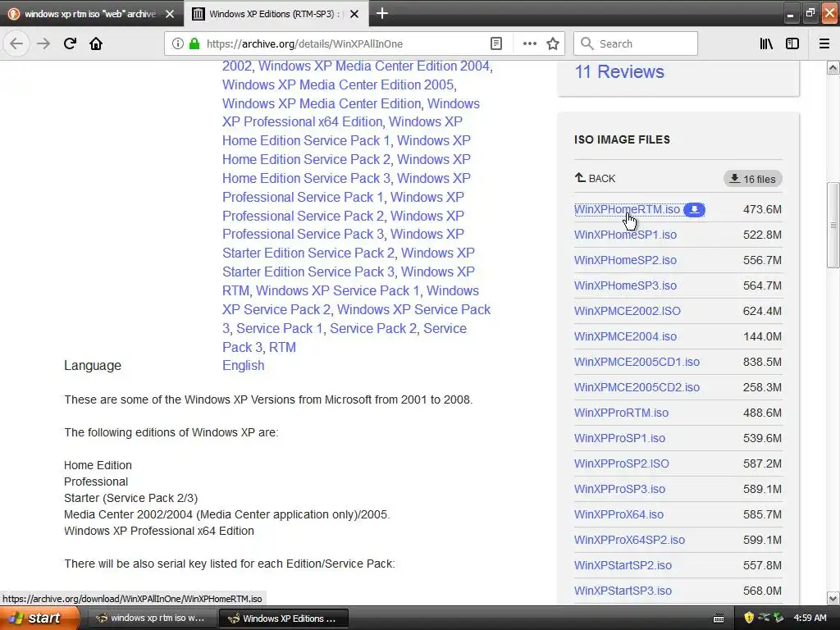Download all 16 files button
This screenshot has width=840, height=630.
753,179
